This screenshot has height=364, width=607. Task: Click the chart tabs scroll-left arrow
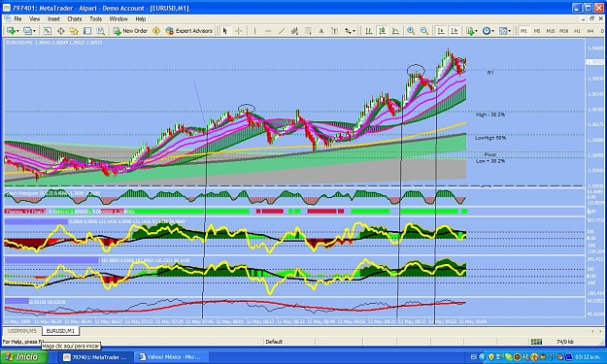(592, 332)
